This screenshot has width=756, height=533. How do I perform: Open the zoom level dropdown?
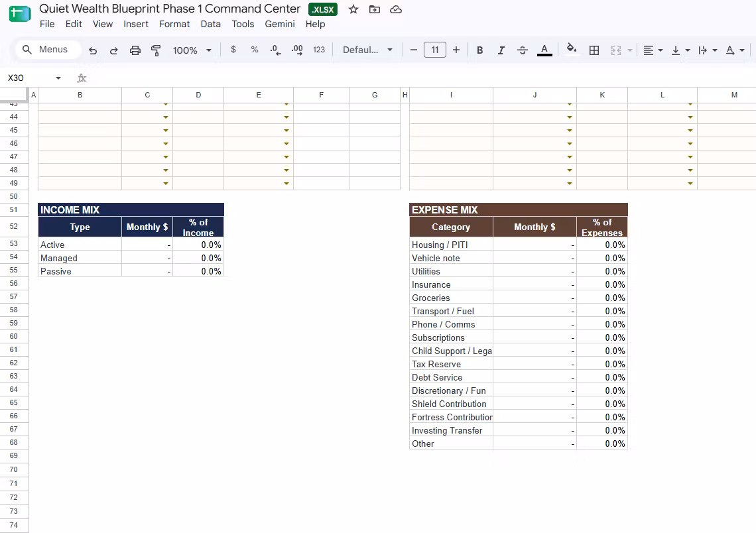click(x=192, y=50)
